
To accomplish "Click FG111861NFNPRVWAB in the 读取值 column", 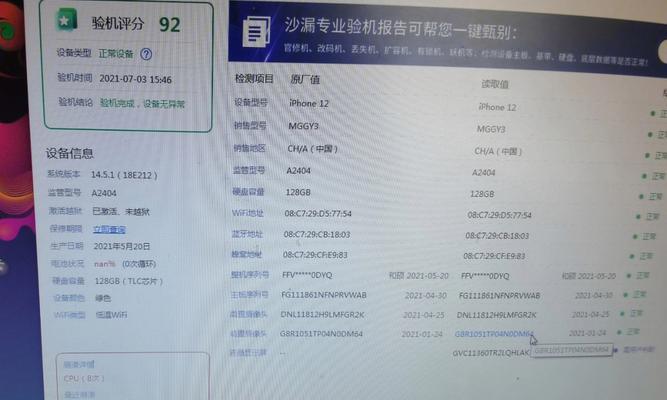I will pyautogui.click(x=499, y=295).
